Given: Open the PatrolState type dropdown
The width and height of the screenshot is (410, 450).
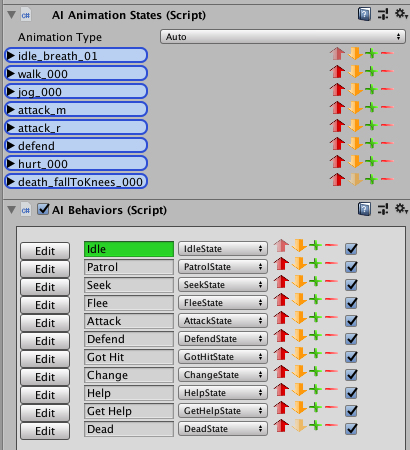Looking at the screenshot, I should pyautogui.click(x=223, y=267).
